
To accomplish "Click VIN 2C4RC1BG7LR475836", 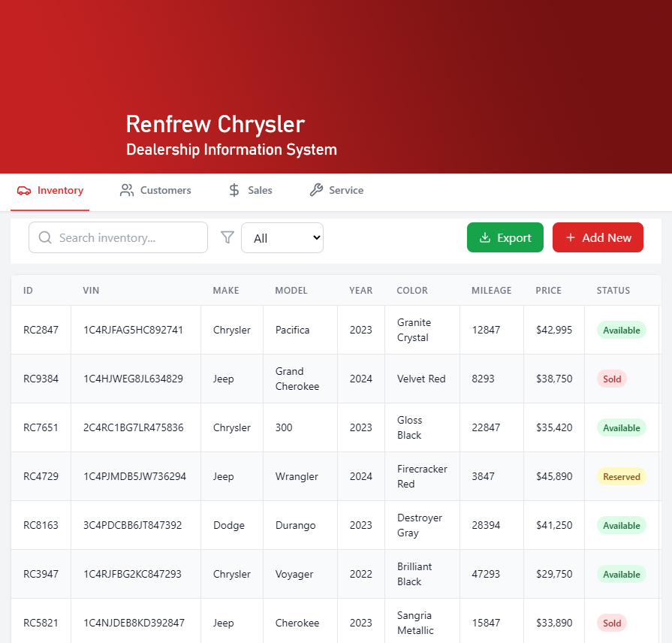I will point(134,428).
